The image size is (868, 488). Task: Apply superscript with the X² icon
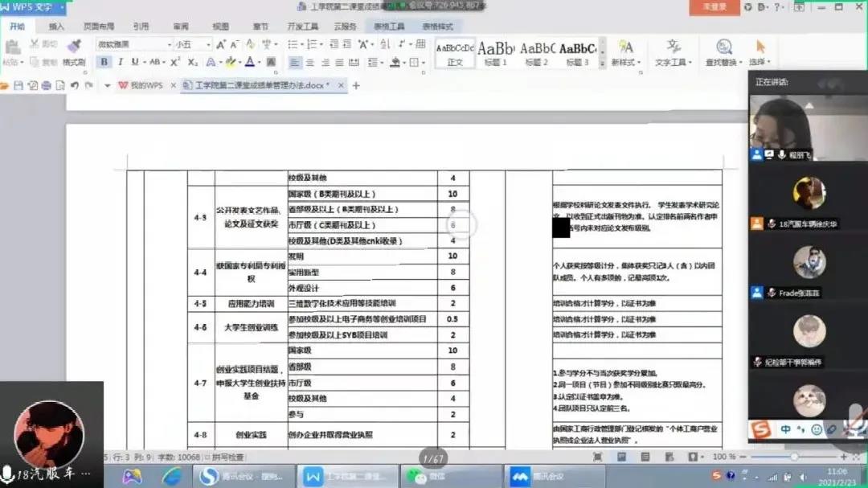(175, 62)
